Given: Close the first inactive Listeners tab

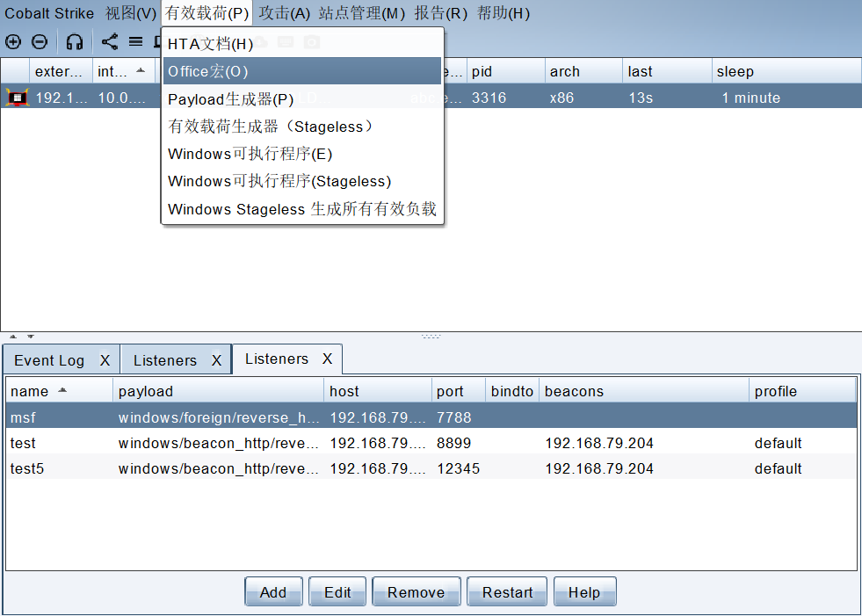Looking at the screenshot, I should [217, 361].
